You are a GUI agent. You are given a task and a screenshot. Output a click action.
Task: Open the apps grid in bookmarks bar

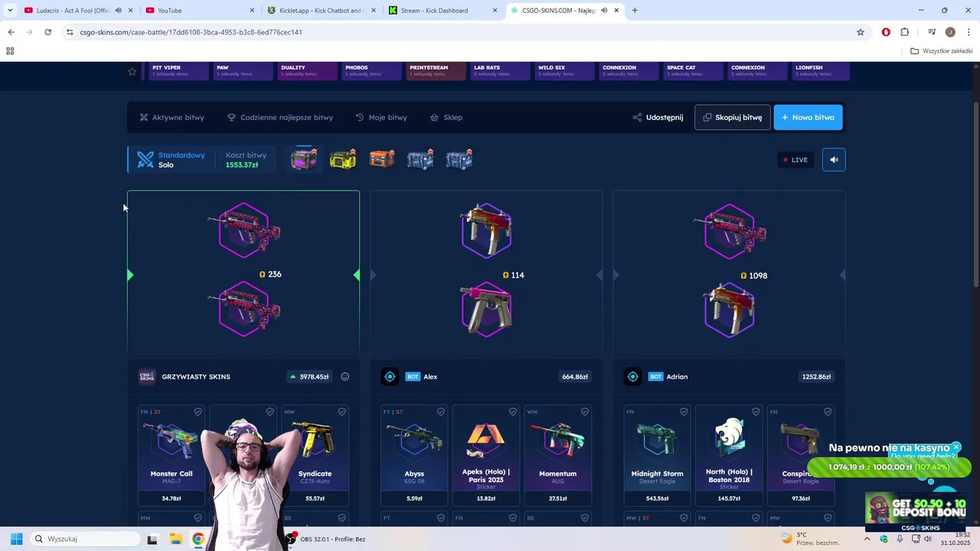pyautogui.click(x=10, y=51)
